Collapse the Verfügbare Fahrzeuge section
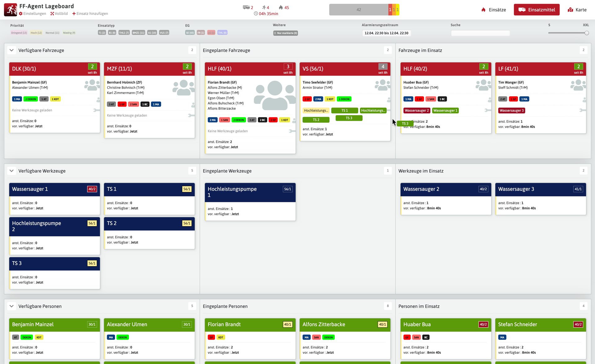This screenshot has height=364, width=595. [x=11, y=50]
